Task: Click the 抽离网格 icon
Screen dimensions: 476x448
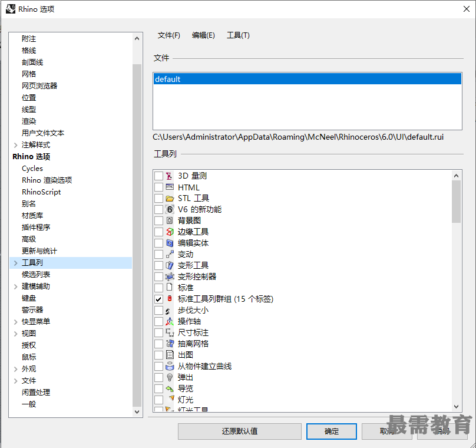Action: (x=170, y=344)
